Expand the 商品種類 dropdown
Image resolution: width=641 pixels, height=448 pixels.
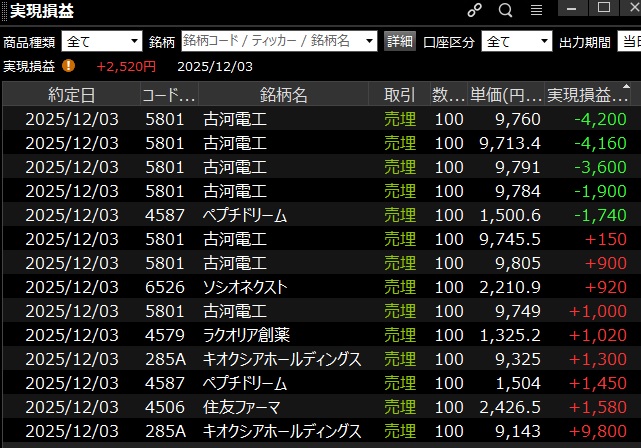[x=103, y=41]
